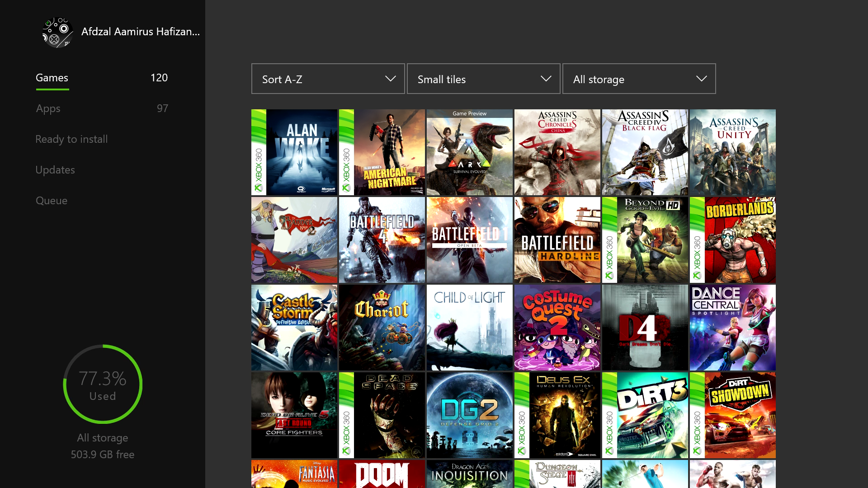The image size is (868, 488).
Task: Click the 97 apps count
Action: tap(162, 108)
